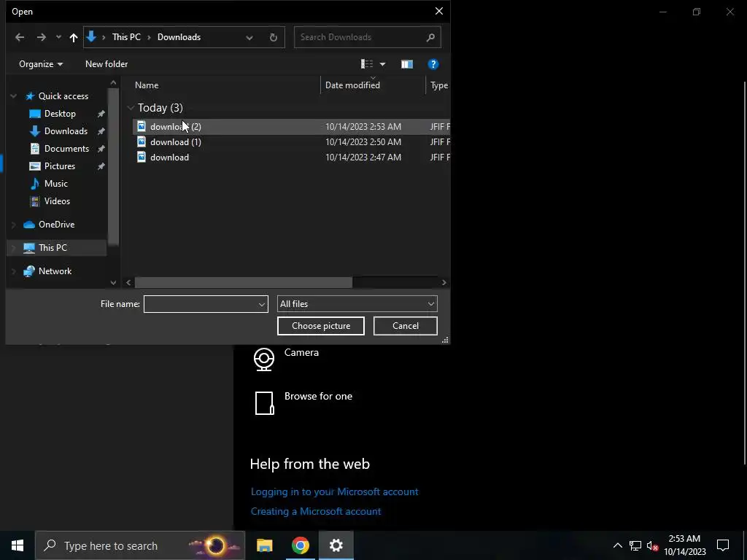Select OneDrive in navigation pane
Viewport: 747px width, 560px height.
pyautogui.click(x=56, y=225)
